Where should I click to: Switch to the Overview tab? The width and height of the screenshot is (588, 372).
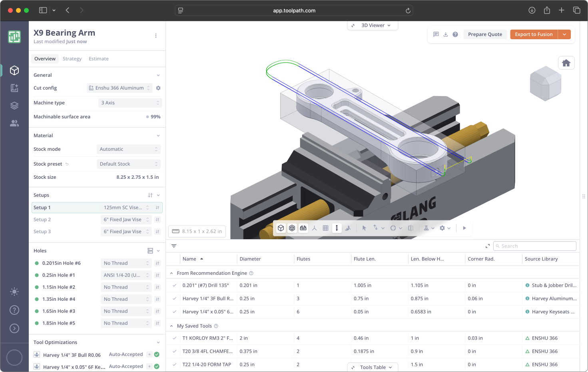pos(45,59)
